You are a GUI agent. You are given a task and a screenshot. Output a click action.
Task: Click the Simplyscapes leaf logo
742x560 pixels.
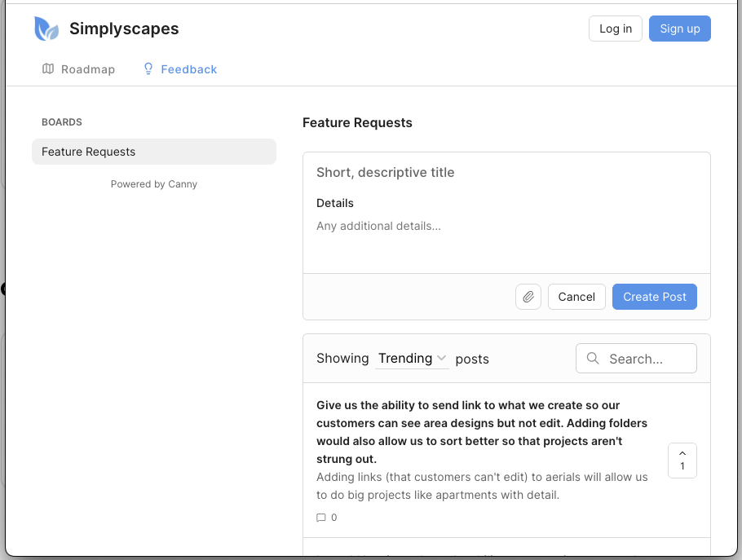click(46, 29)
